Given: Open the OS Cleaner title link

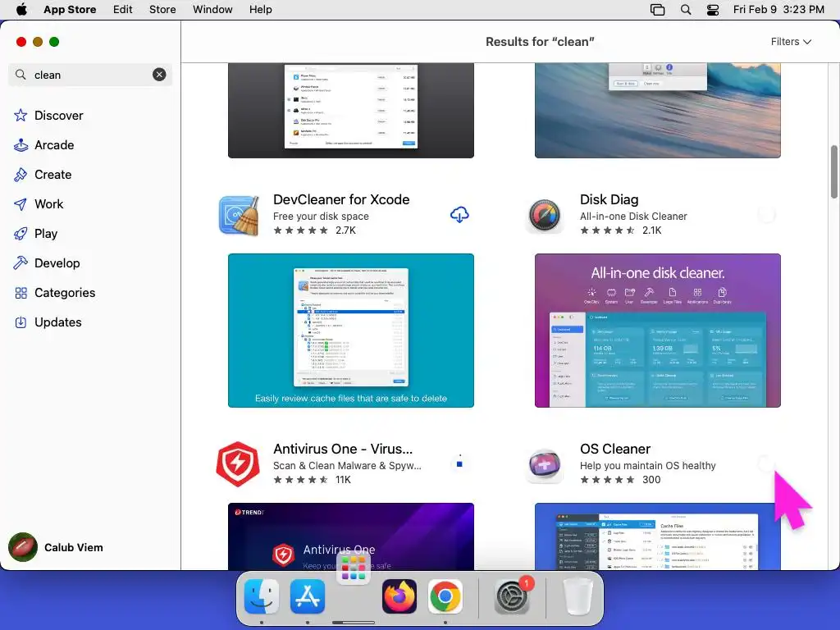Looking at the screenshot, I should [x=615, y=449].
